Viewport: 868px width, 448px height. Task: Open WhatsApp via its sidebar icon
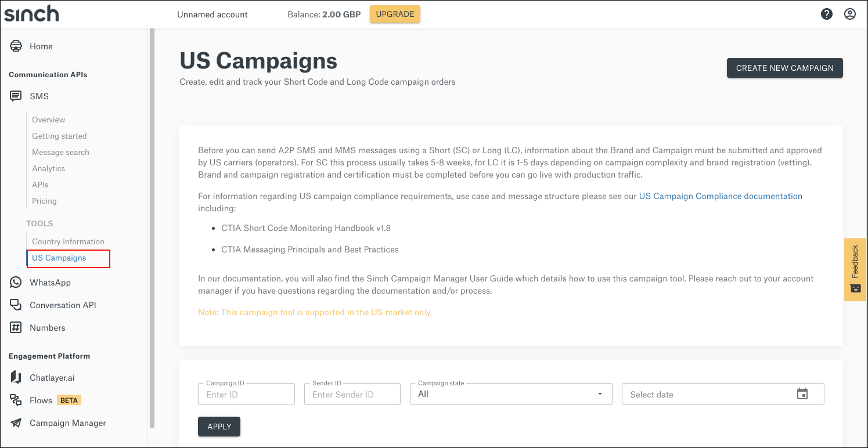click(x=16, y=283)
